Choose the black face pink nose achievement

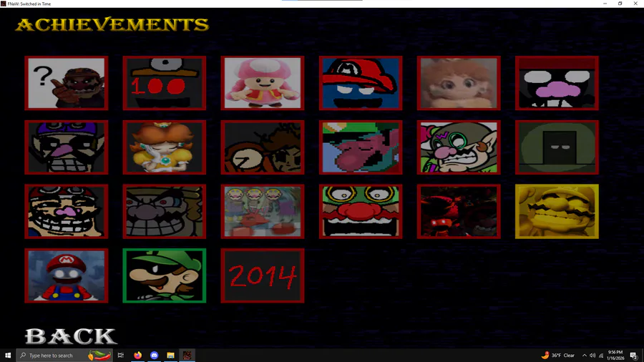pos(557,83)
